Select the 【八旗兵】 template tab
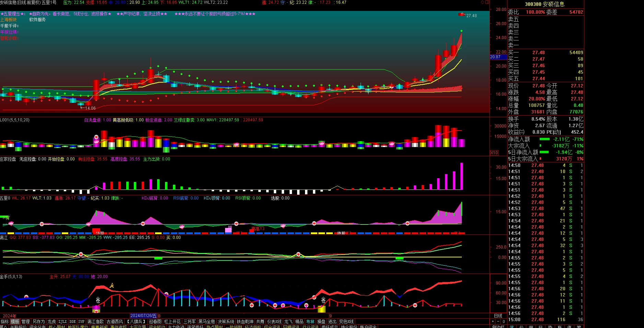This screenshot has height=328, width=644. (x=136, y=321)
